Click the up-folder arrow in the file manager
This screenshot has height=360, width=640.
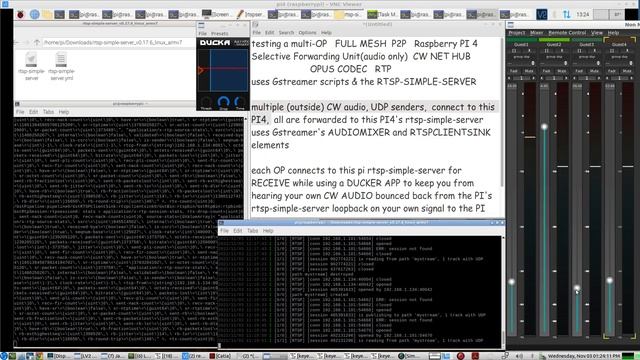pyautogui.click(x=37, y=42)
